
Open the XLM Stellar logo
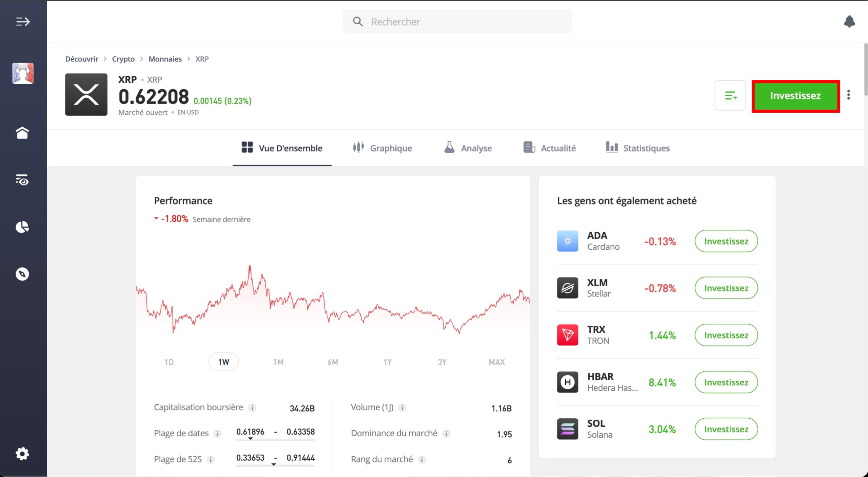point(567,288)
